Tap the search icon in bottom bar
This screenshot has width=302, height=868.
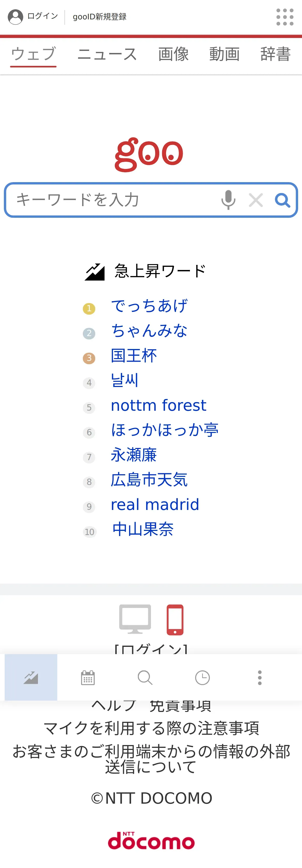(x=145, y=678)
